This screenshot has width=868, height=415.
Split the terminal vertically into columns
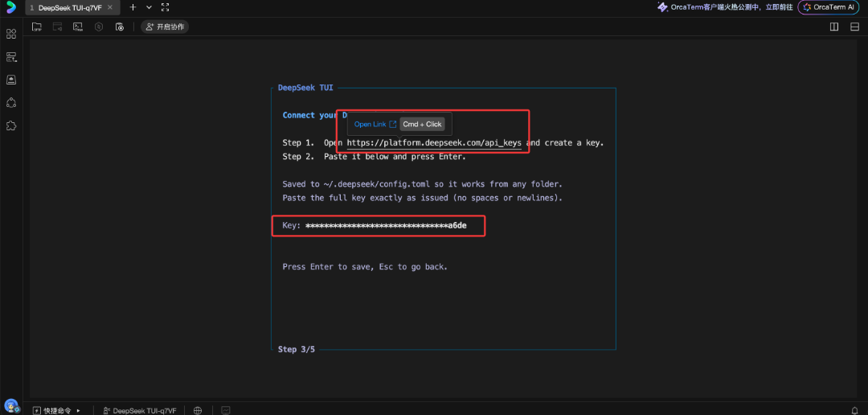834,27
